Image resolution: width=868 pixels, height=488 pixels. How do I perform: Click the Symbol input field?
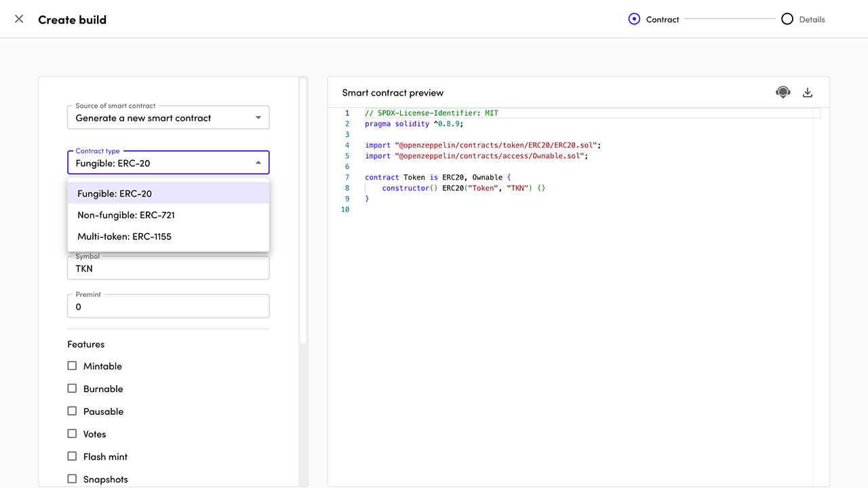coord(168,268)
